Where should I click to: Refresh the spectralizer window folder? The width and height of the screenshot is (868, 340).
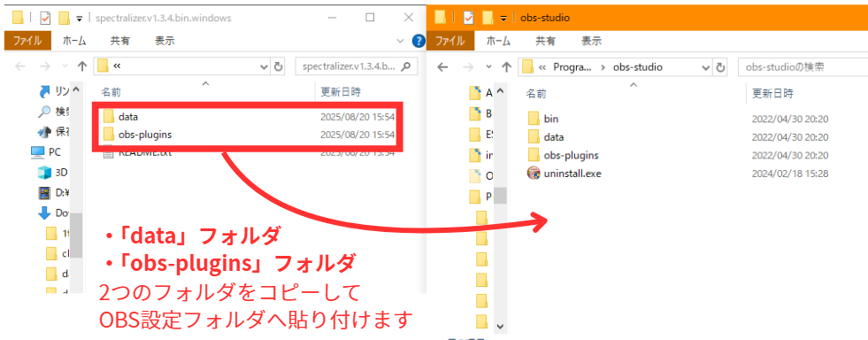pyautogui.click(x=278, y=67)
